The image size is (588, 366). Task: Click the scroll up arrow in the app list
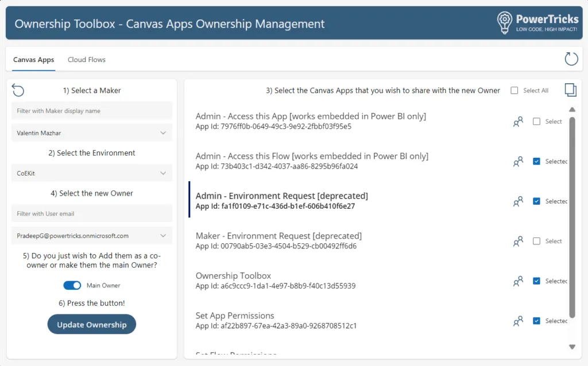(x=572, y=110)
